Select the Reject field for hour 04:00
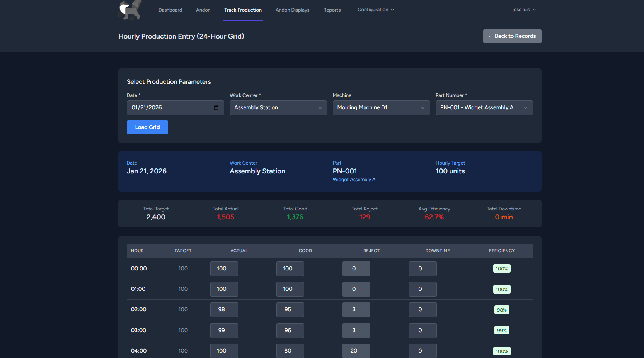 click(356, 351)
